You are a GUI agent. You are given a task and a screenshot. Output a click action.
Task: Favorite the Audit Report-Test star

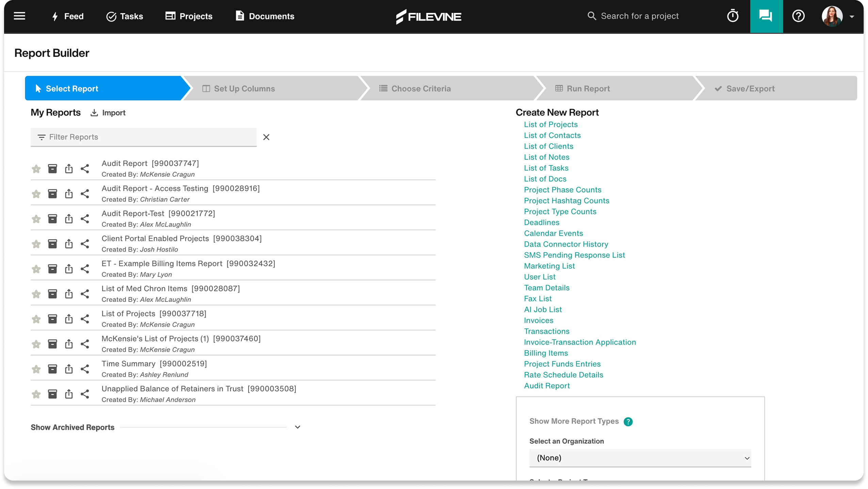point(36,219)
